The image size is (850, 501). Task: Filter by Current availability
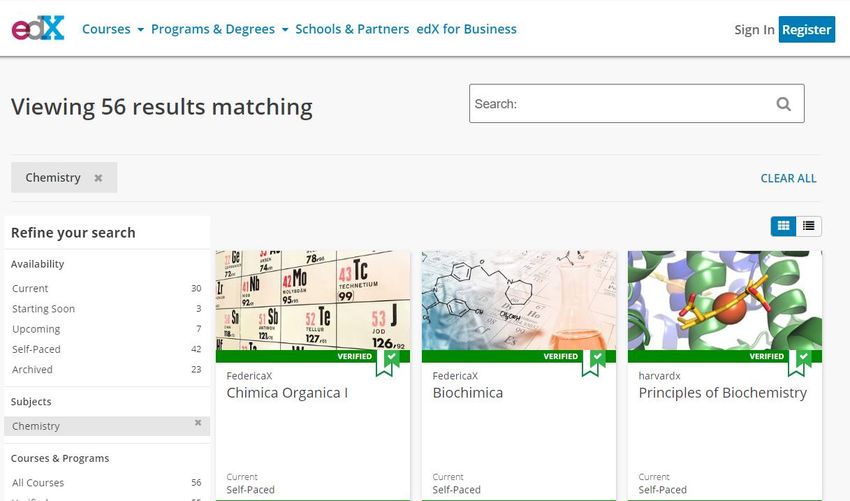(107, 288)
